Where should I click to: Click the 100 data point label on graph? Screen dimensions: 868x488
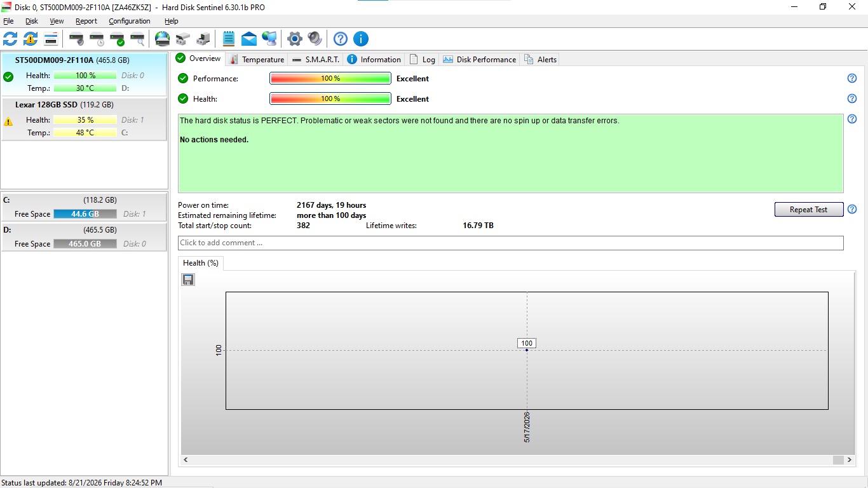[x=527, y=343]
